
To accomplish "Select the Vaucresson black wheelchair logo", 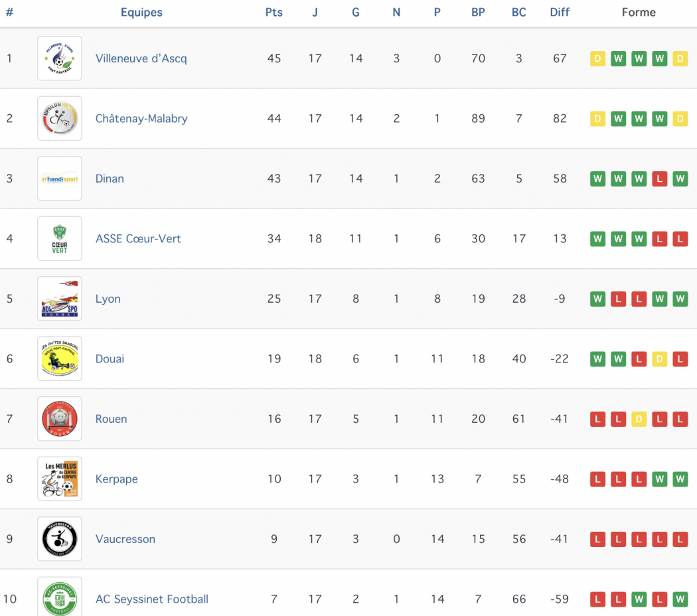I will [x=60, y=538].
